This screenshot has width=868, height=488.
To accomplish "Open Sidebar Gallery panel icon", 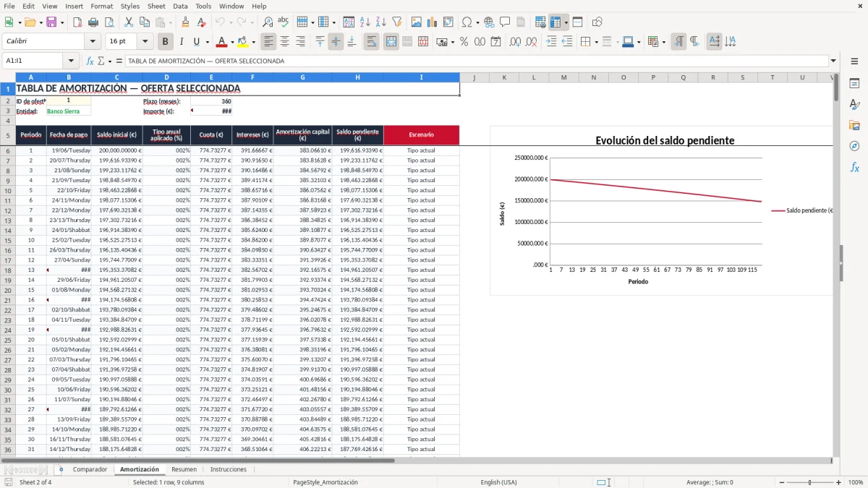I will (x=854, y=126).
